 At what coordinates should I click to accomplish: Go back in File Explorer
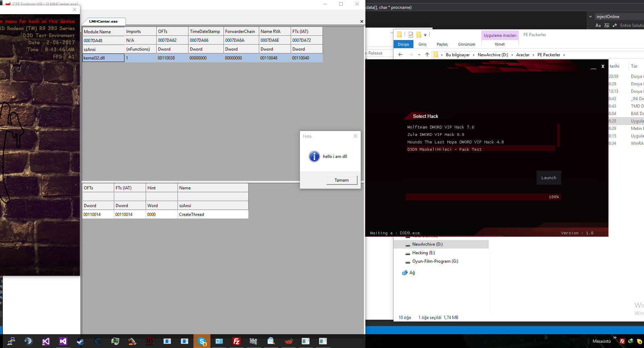point(400,55)
